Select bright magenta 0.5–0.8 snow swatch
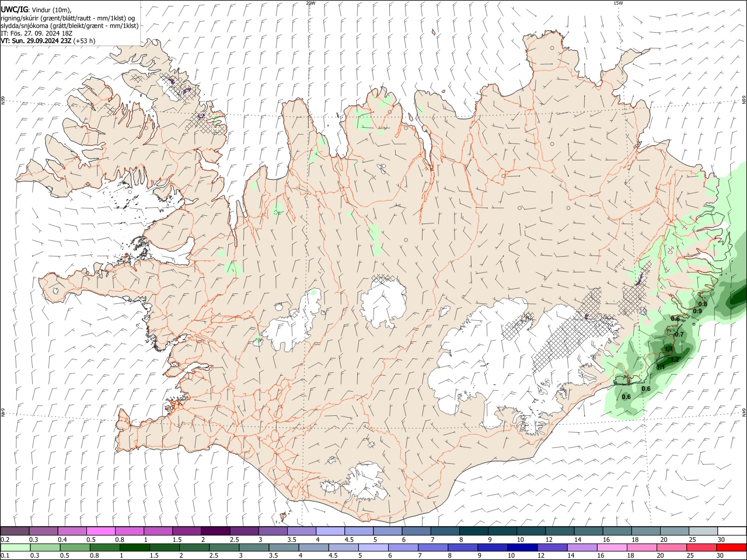This screenshot has width=747, height=560. pyautogui.click(x=100, y=531)
